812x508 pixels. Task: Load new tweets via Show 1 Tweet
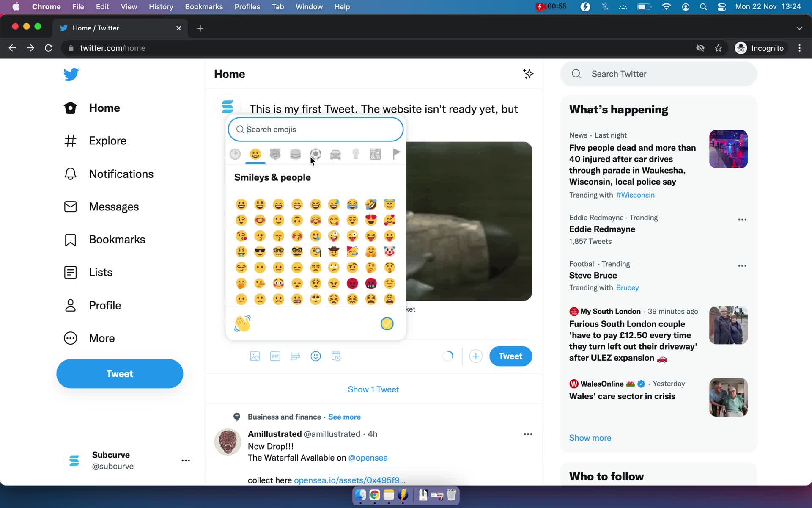click(373, 389)
